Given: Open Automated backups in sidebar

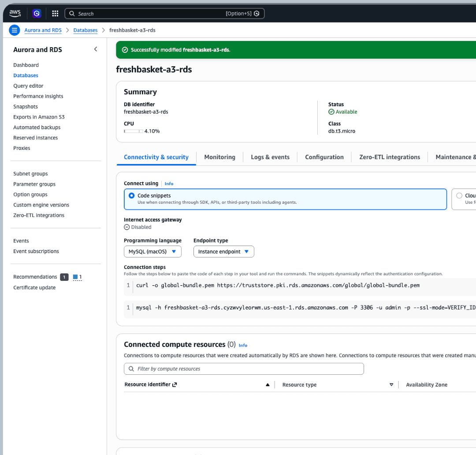Looking at the screenshot, I should tap(37, 127).
